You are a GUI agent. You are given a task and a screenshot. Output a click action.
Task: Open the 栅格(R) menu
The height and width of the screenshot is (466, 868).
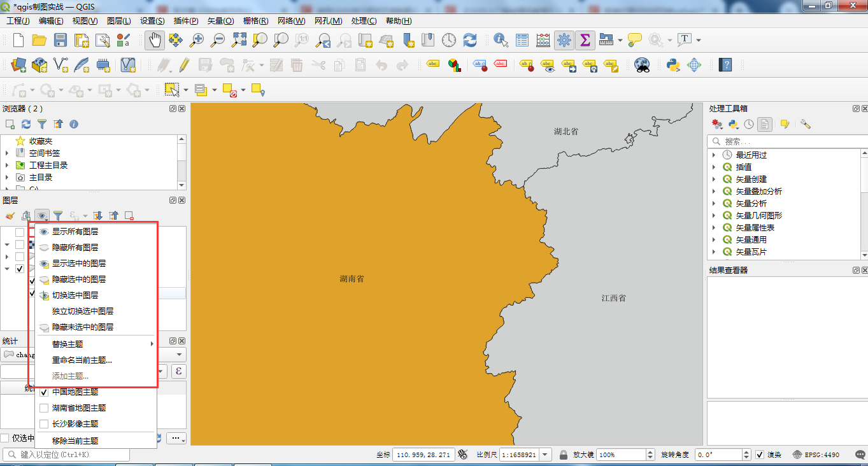click(255, 21)
